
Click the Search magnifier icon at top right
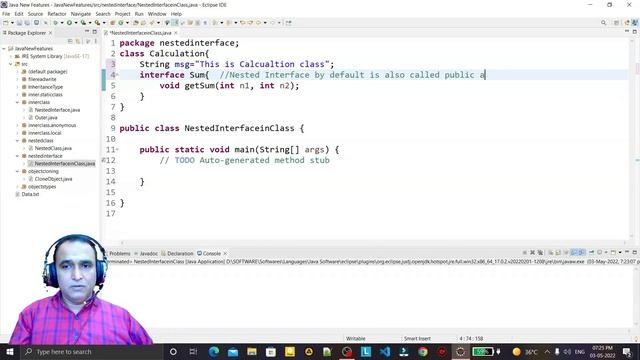[604, 23]
